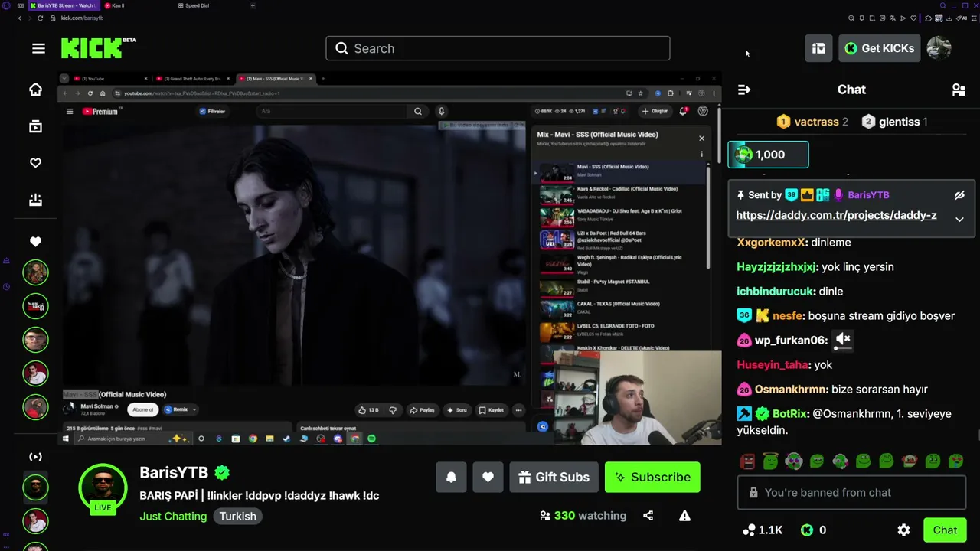Viewport: 980px width, 551px height.
Task: Open the Browse icon in sidebar
Action: point(35,126)
